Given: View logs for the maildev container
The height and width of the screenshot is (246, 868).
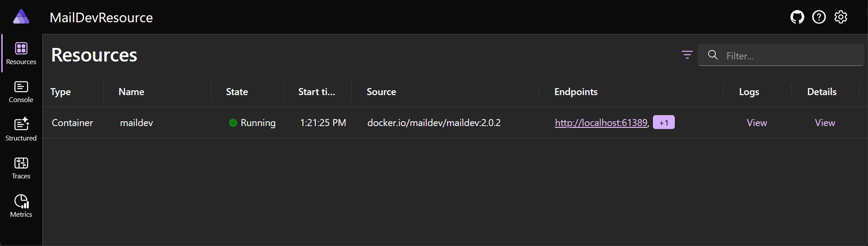Looking at the screenshot, I should click(x=756, y=123).
